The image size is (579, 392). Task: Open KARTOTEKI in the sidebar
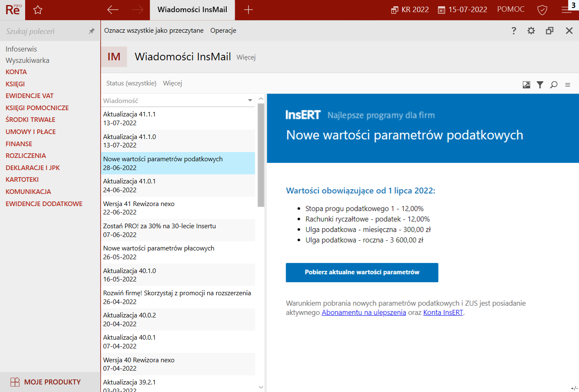22,180
